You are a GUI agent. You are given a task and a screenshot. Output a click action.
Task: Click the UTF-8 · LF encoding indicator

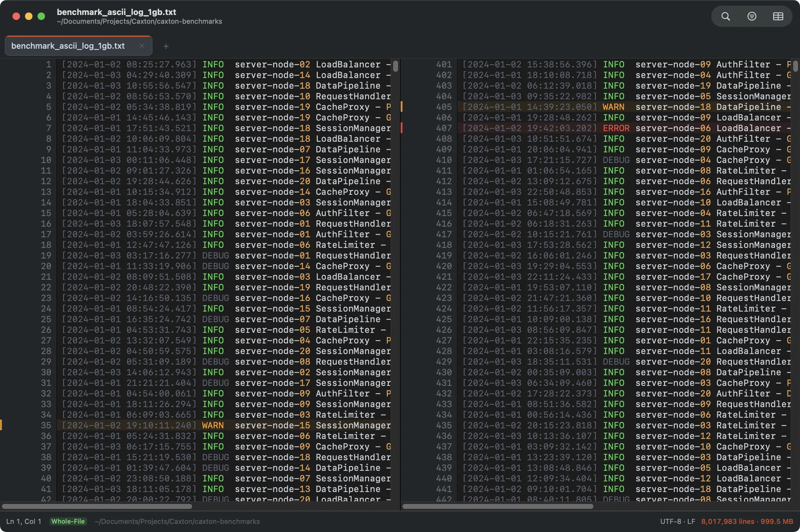(x=677, y=521)
